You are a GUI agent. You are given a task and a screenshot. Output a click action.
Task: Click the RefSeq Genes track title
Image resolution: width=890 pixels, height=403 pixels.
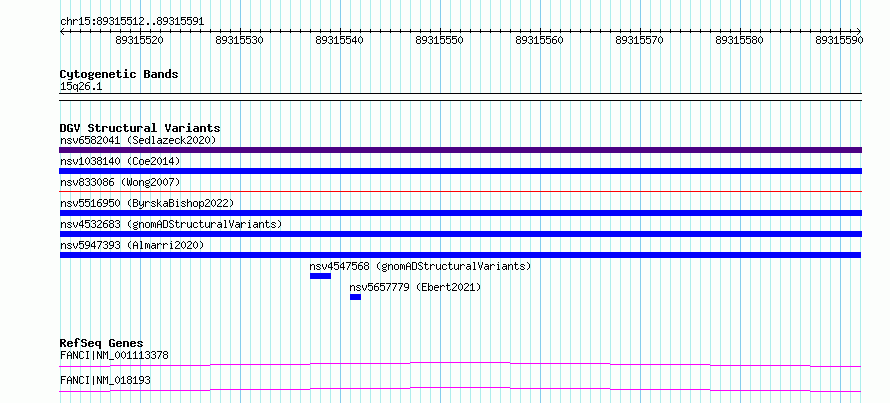click(x=101, y=343)
